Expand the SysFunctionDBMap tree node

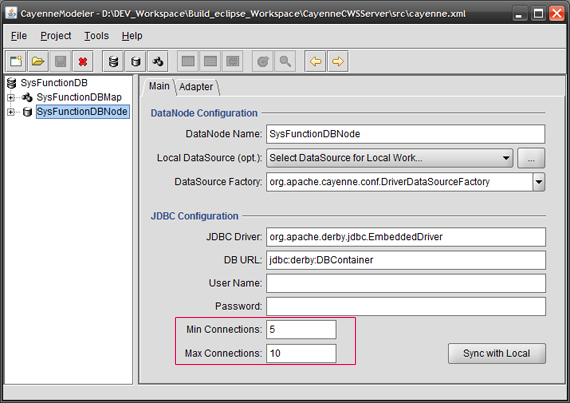[x=11, y=97]
